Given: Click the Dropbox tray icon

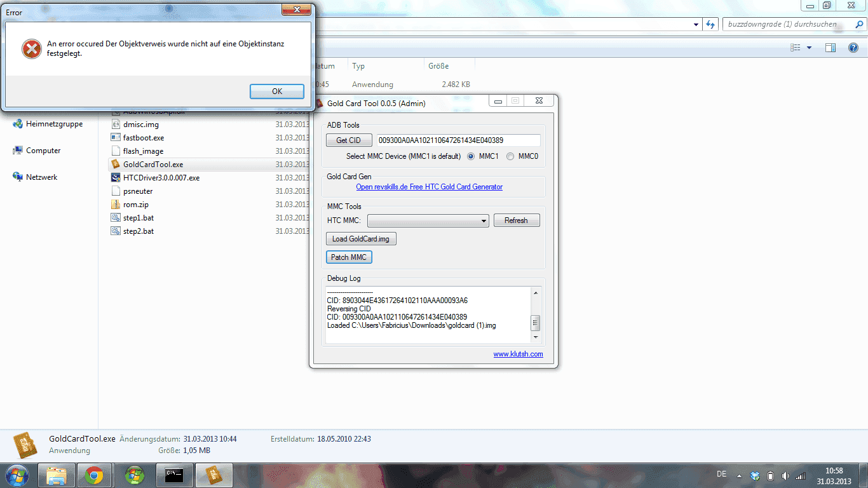Looking at the screenshot, I should tap(755, 475).
